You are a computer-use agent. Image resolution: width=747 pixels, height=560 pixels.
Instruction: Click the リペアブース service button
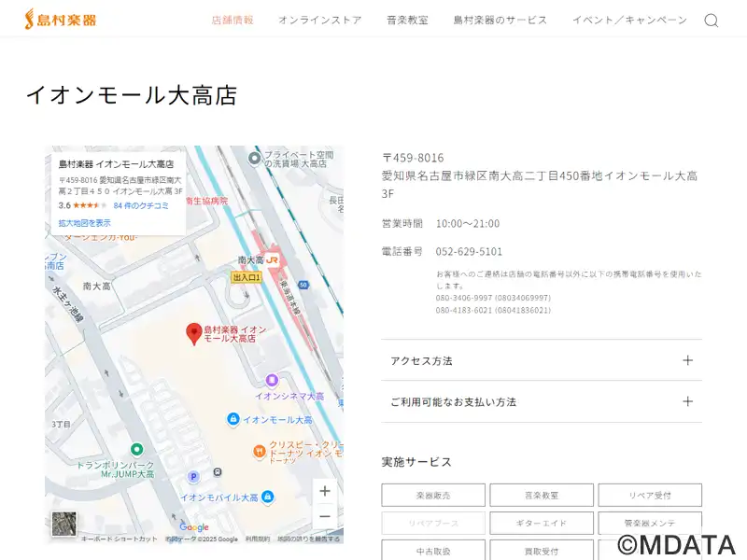[x=433, y=523]
